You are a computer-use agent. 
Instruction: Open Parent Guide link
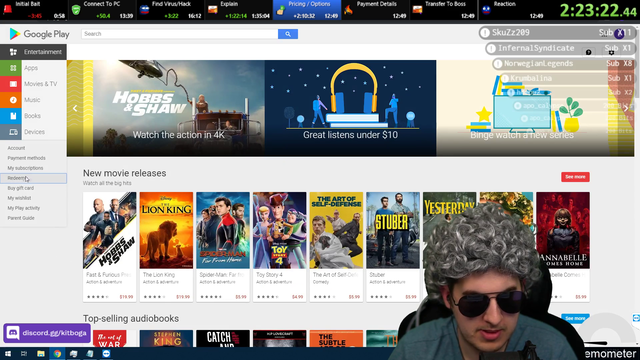[21, 218]
